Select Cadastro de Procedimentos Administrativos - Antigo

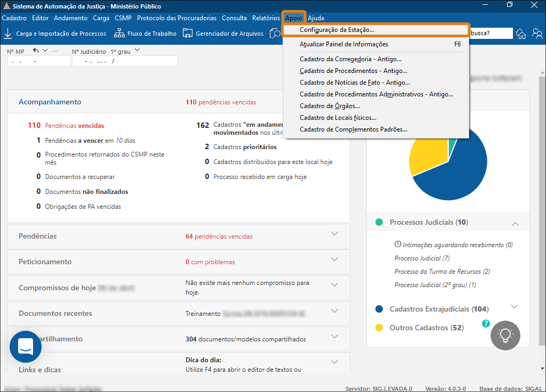click(376, 94)
